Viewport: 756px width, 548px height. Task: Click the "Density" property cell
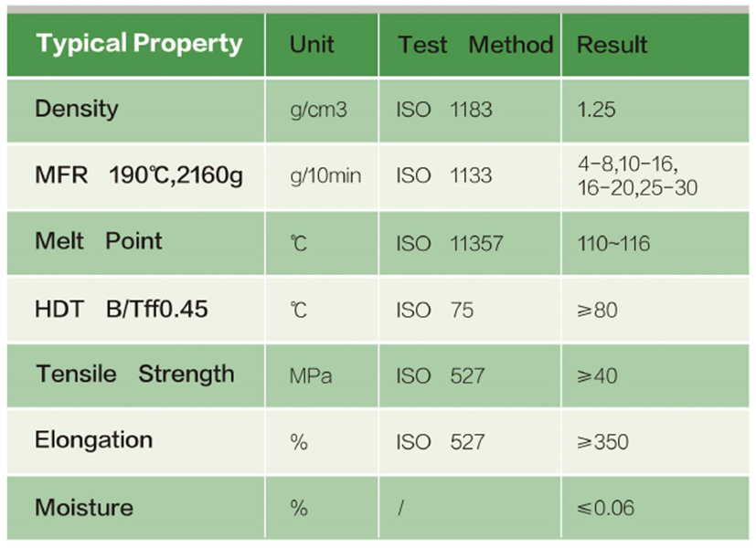pyautogui.click(x=77, y=109)
